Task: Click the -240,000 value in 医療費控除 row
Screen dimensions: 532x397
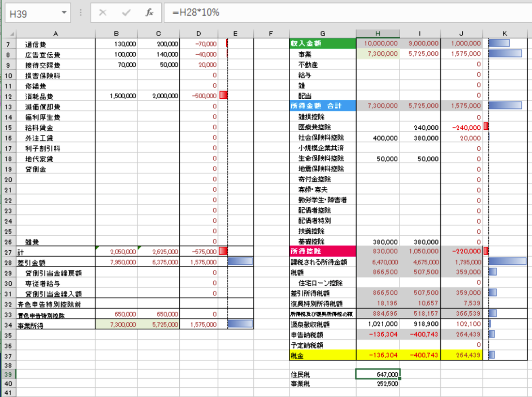Action: 461,127
